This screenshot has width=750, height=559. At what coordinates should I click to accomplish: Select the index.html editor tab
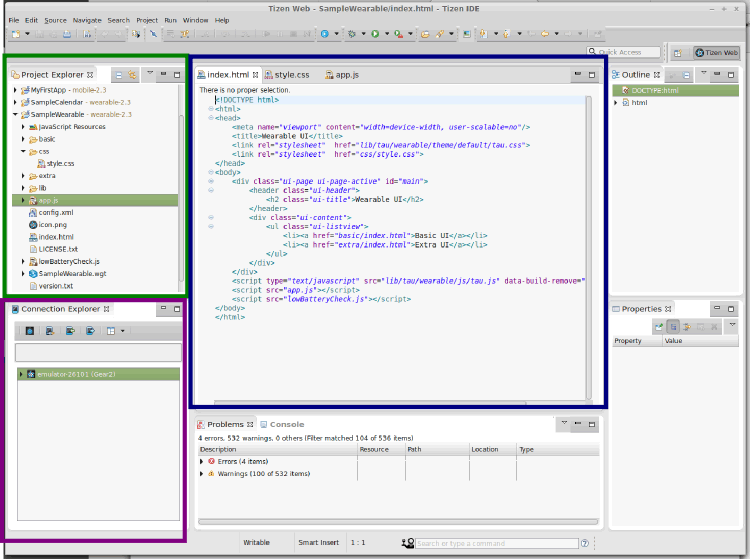228,75
